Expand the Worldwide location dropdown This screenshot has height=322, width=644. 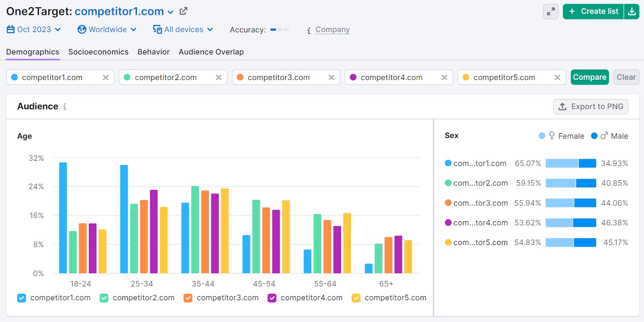pos(107,29)
